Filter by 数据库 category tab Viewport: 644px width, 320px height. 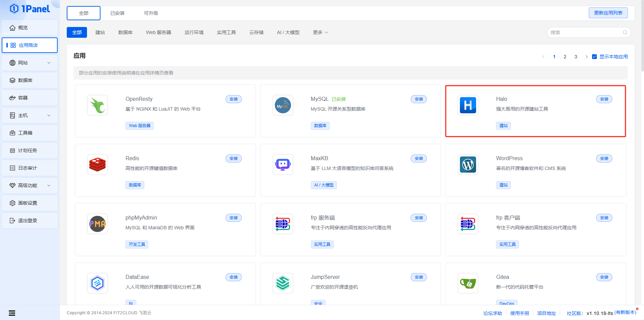point(125,32)
